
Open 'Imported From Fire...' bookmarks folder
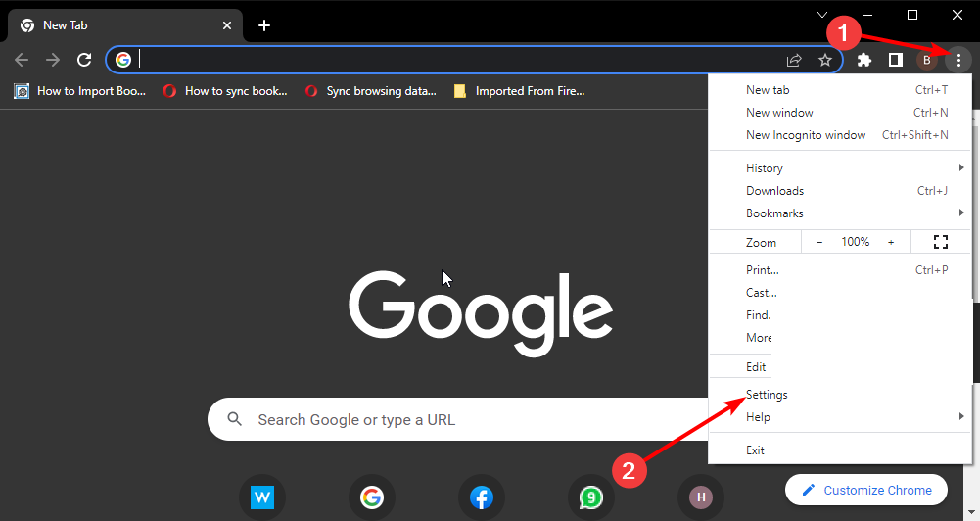(x=520, y=91)
